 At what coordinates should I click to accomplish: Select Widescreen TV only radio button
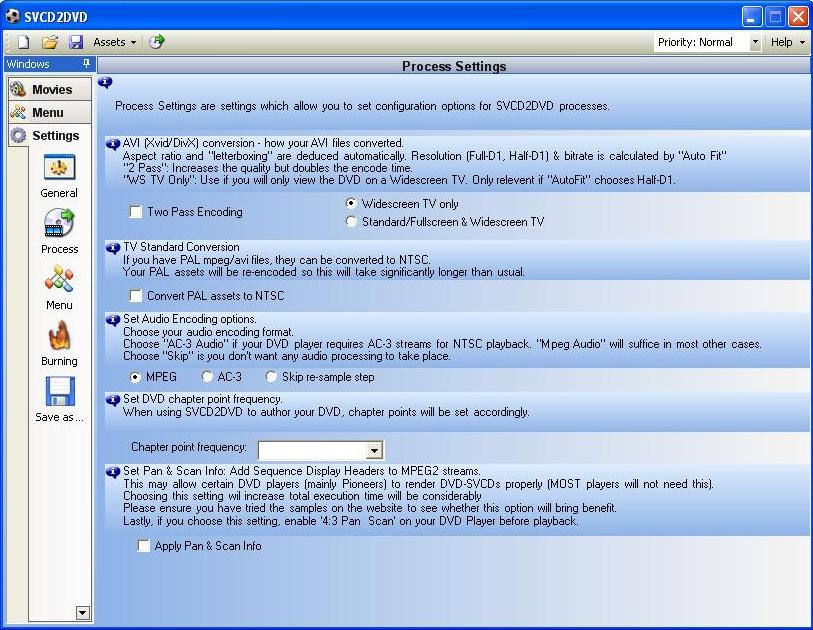point(352,203)
